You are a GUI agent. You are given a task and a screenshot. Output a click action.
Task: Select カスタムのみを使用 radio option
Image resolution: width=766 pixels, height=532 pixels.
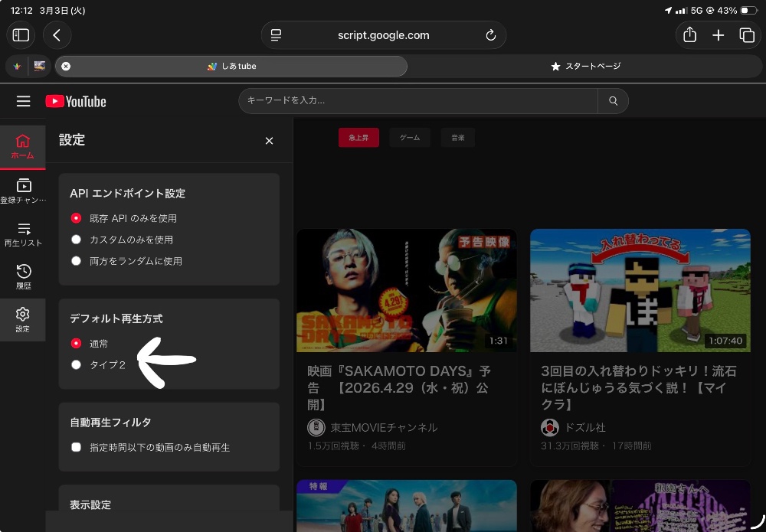(x=76, y=240)
